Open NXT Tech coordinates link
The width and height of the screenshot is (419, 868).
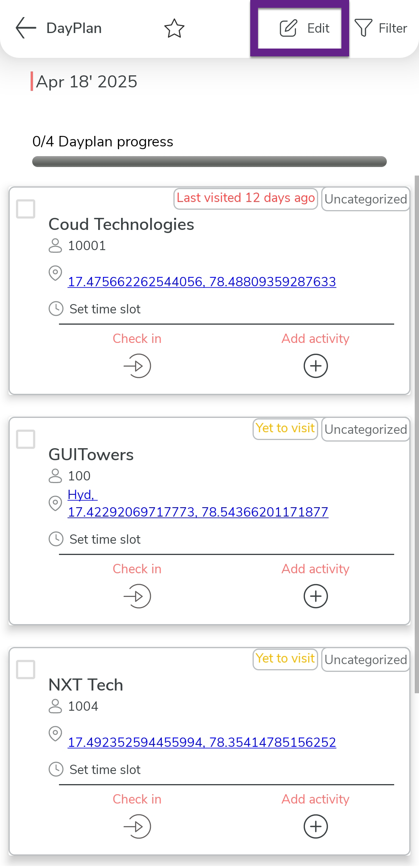pyautogui.click(x=202, y=742)
